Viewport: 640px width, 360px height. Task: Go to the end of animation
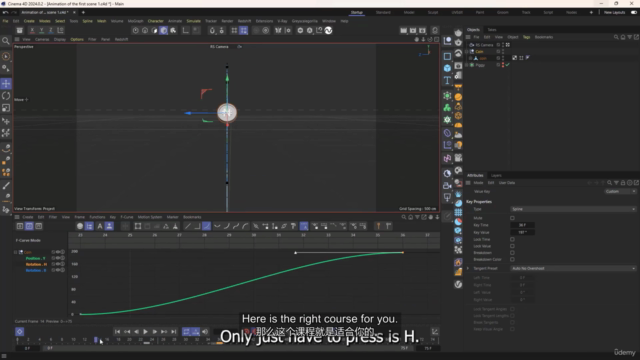coord(173,332)
